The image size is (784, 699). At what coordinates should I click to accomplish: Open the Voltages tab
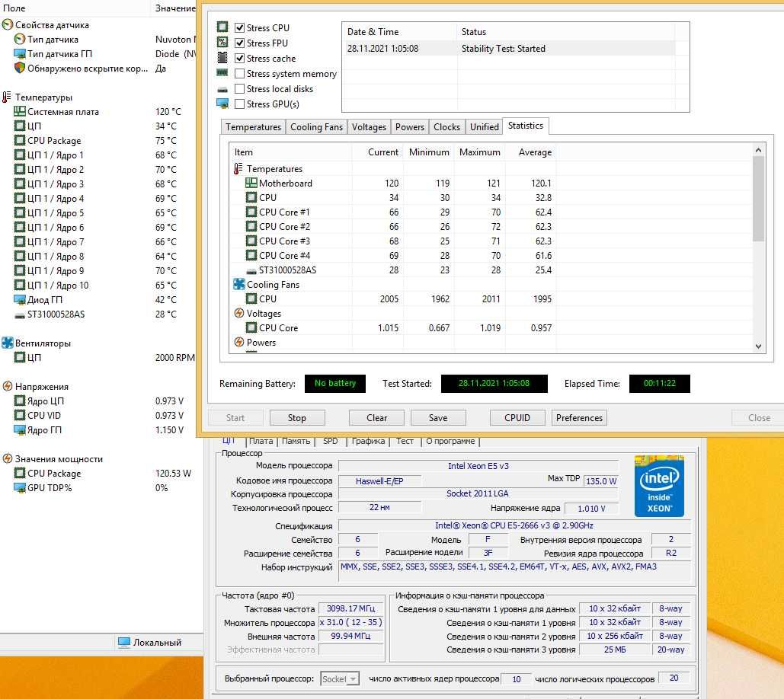point(369,127)
